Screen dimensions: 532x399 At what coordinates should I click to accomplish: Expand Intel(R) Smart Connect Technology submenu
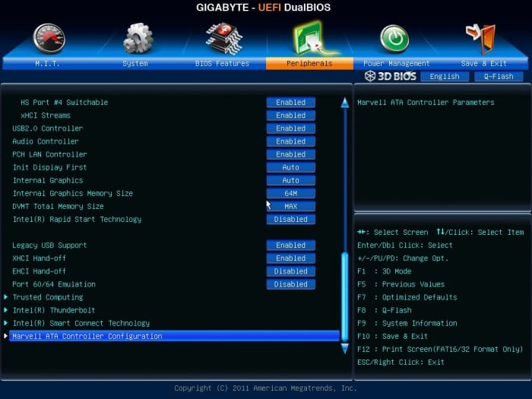(81, 323)
